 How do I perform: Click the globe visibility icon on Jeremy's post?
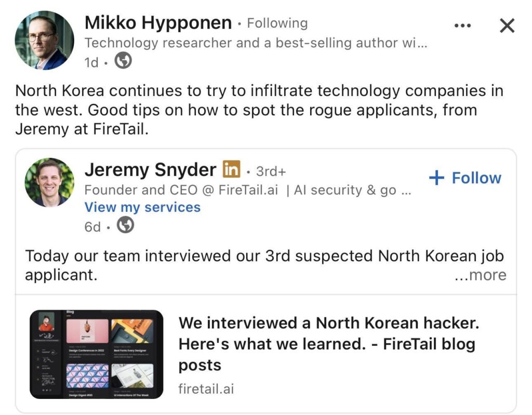coord(125,225)
